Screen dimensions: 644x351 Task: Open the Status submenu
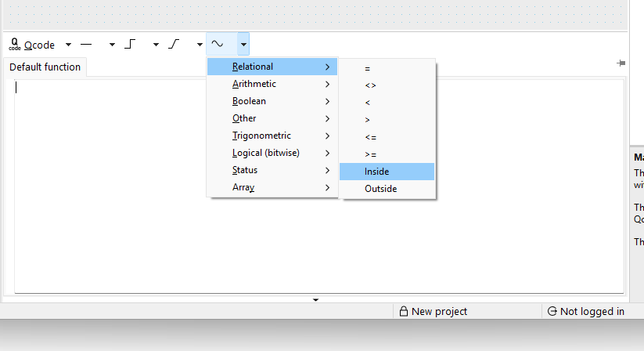(x=272, y=170)
